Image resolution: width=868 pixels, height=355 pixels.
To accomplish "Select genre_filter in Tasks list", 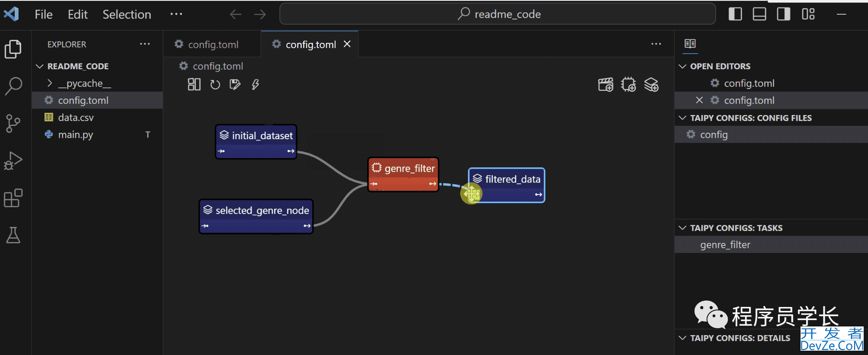I will tap(771, 245).
